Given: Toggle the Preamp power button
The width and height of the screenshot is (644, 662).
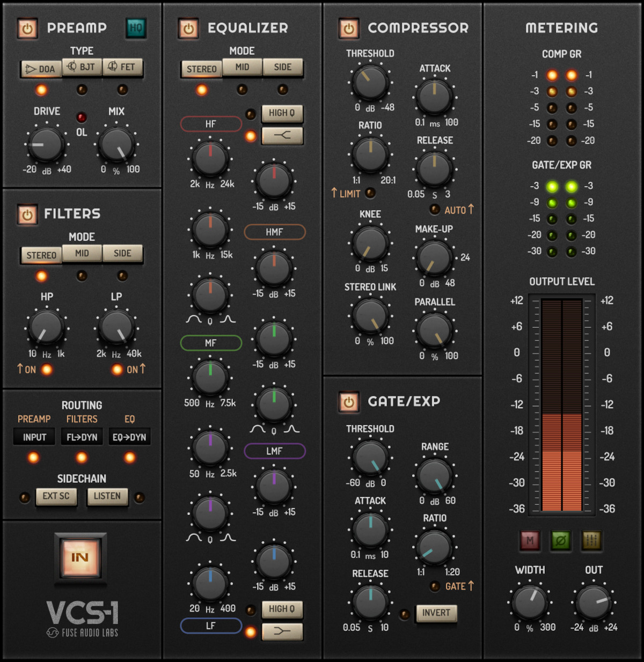Looking at the screenshot, I should coord(27,28).
